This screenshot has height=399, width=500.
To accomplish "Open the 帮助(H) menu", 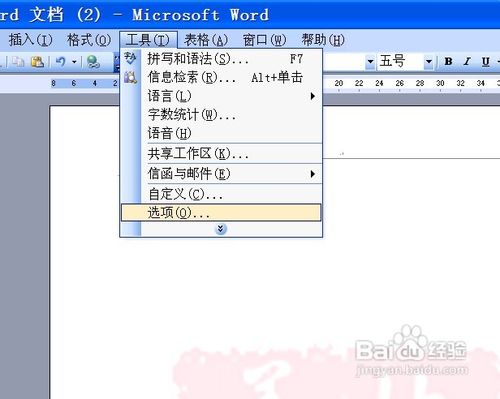I will [323, 40].
